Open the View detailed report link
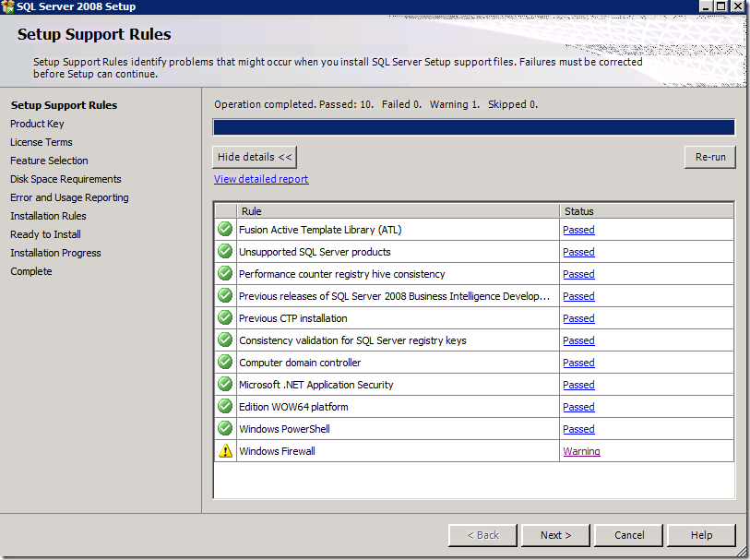 point(261,179)
